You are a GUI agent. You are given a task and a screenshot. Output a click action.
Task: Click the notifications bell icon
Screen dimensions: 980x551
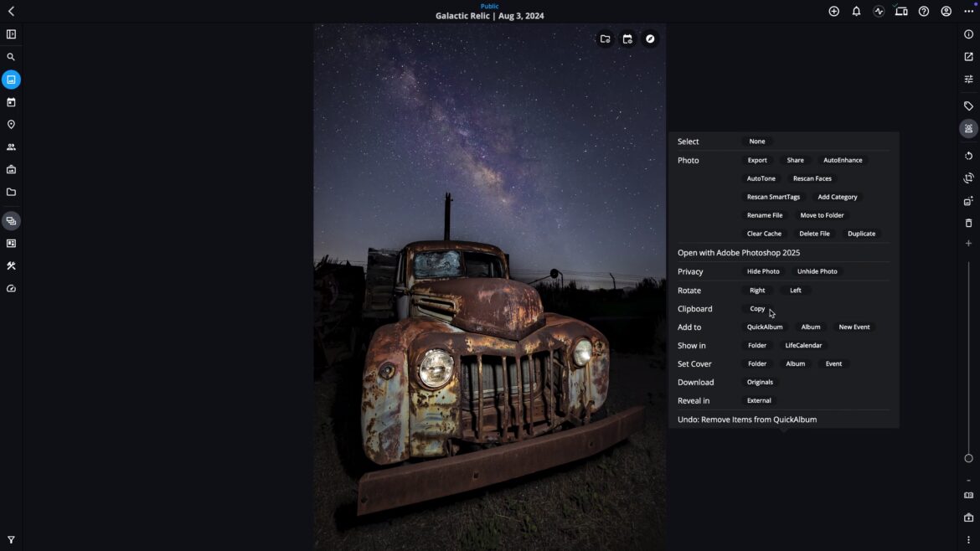[x=856, y=12]
